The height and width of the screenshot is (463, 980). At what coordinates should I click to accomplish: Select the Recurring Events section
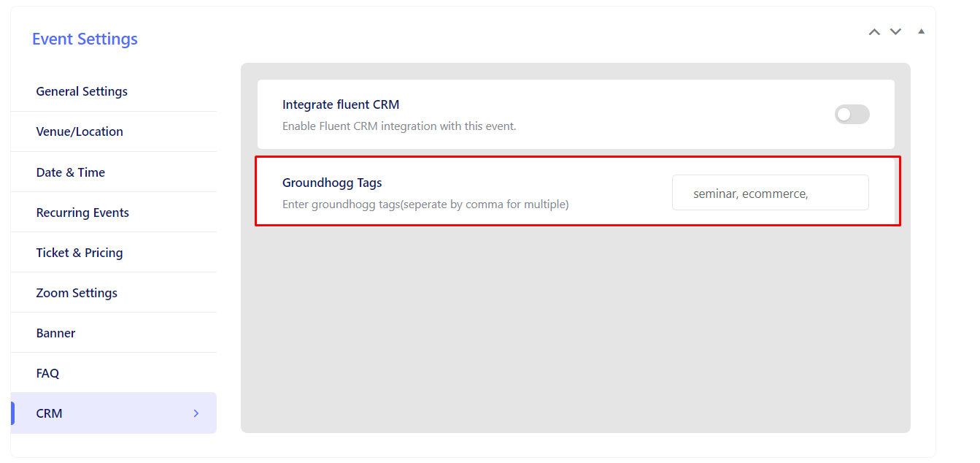tap(82, 212)
